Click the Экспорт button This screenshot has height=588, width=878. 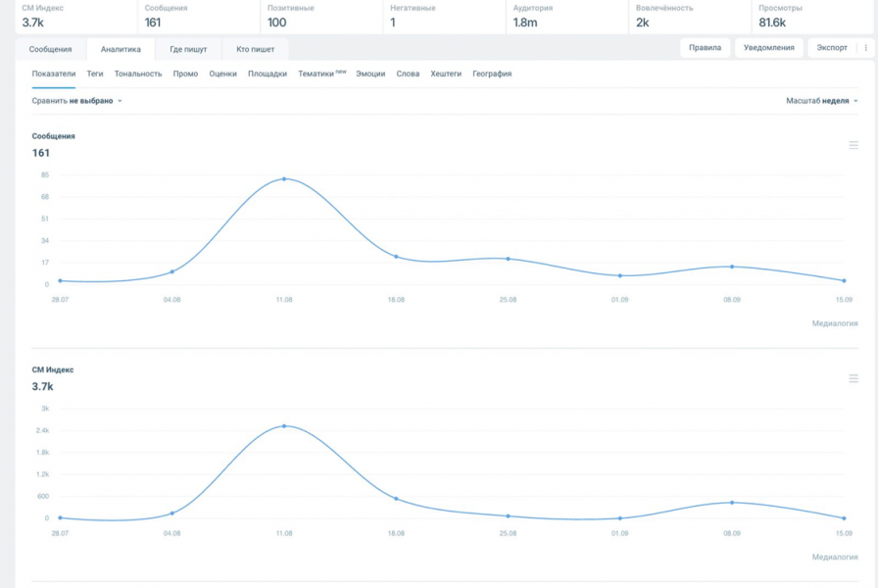point(832,48)
